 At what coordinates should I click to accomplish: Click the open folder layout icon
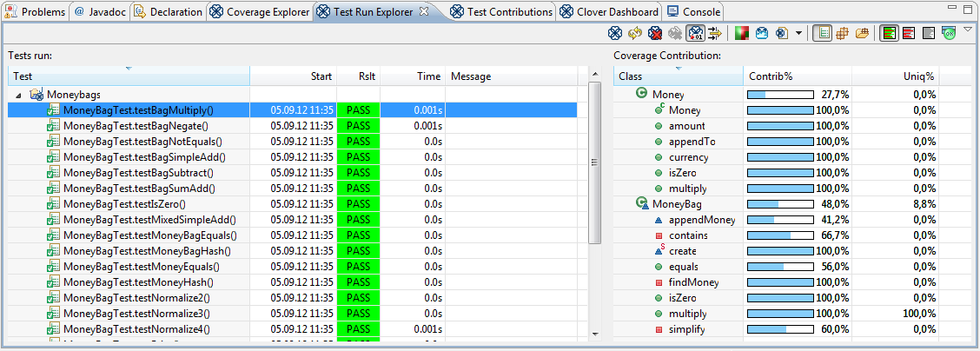point(862,34)
